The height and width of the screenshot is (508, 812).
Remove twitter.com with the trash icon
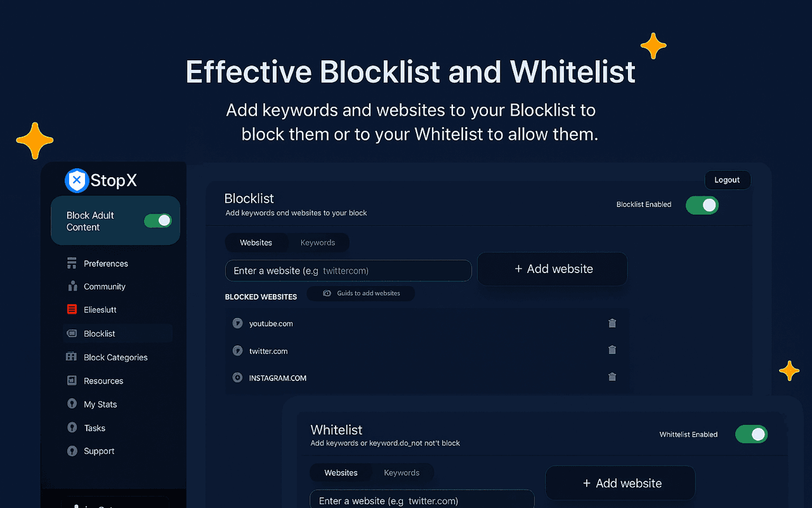click(612, 350)
